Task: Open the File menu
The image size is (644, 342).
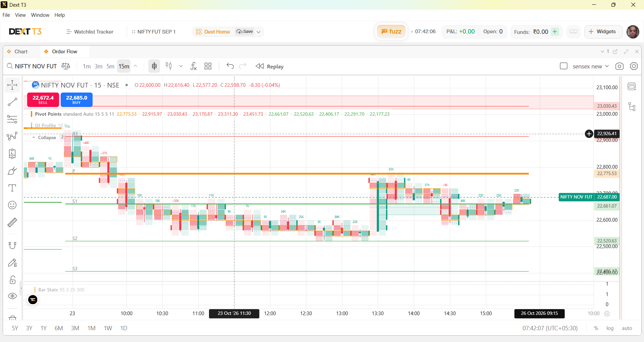Action: coord(6,15)
